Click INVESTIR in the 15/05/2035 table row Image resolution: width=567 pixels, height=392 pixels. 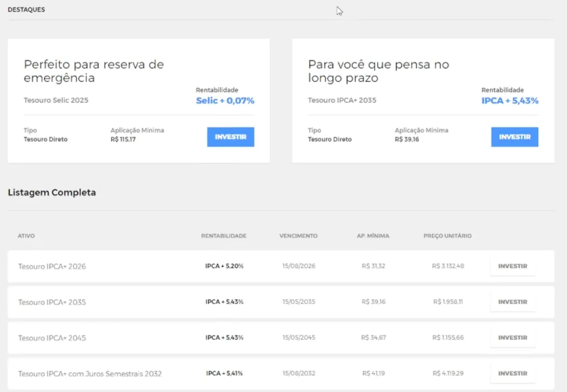tap(512, 302)
